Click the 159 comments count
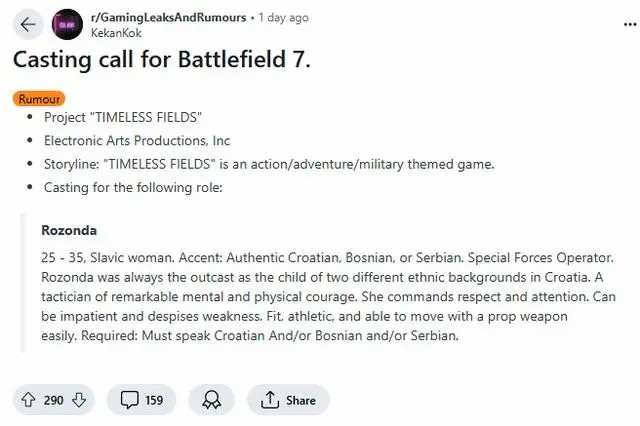The image size is (640, 426). point(154,400)
